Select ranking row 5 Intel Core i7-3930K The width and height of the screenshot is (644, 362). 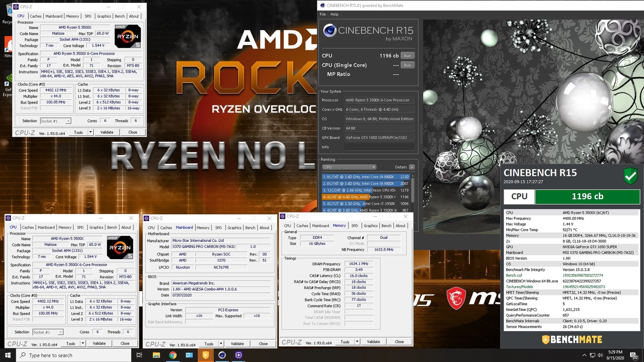(x=366, y=203)
